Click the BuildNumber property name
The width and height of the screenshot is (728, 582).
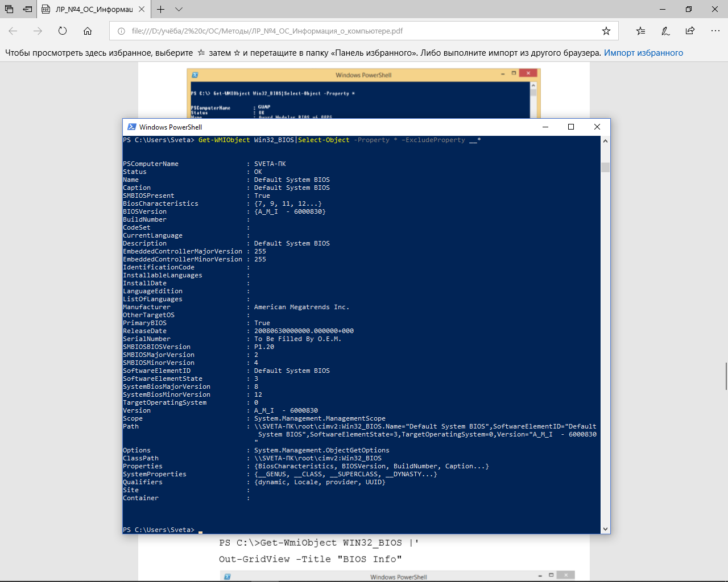(144, 219)
